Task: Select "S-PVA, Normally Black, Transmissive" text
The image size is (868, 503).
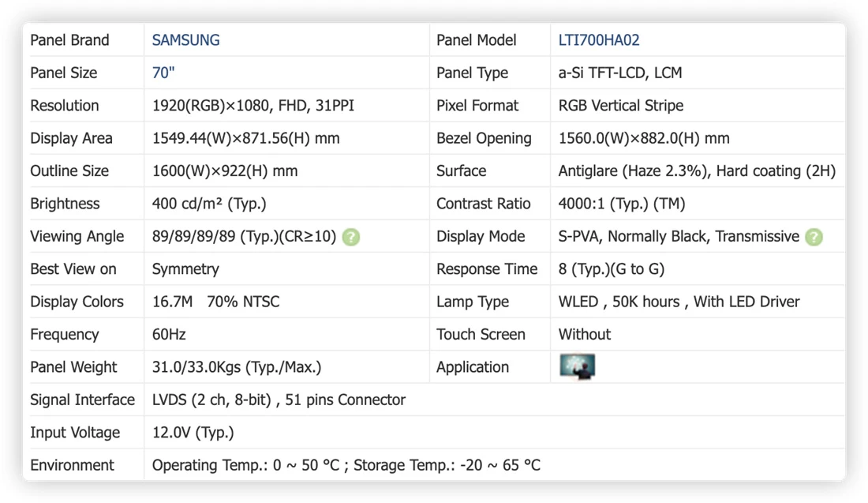Action: [x=679, y=236]
